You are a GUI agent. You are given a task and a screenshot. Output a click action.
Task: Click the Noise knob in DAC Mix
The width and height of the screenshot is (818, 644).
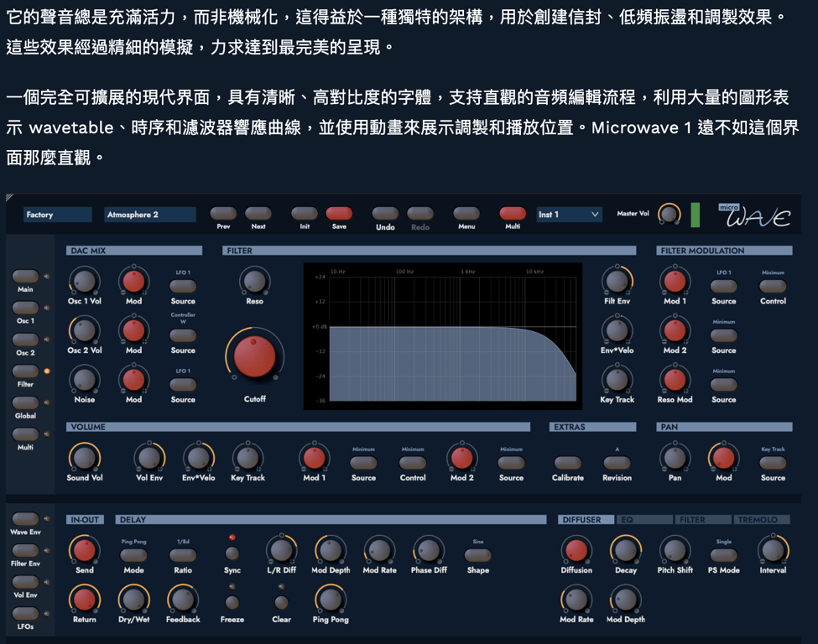click(x=85, y=380)
